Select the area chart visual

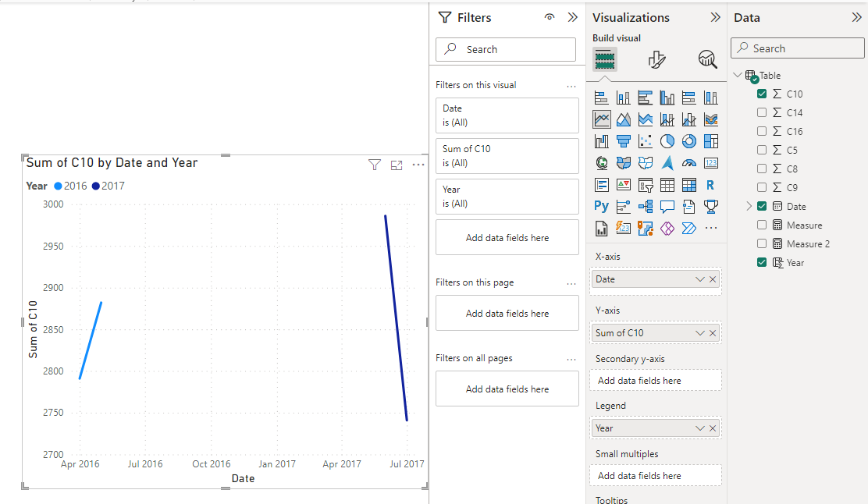tap(624, 119)
